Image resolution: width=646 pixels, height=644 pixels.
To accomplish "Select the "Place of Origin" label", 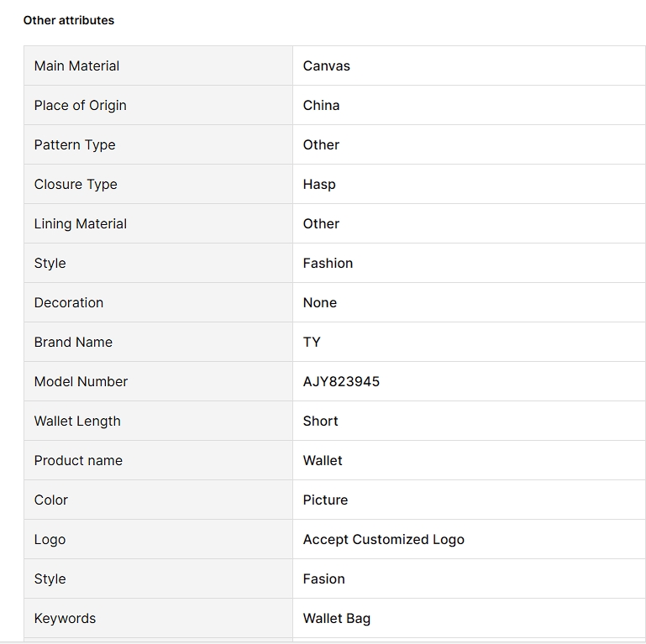I will tap(80, 105).
